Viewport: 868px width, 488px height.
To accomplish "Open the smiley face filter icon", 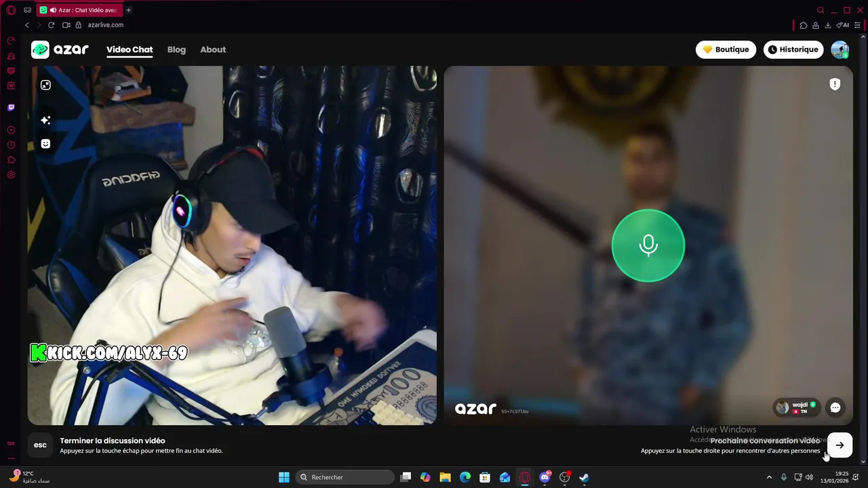I will pyautogui.click(x=45, y=144).
